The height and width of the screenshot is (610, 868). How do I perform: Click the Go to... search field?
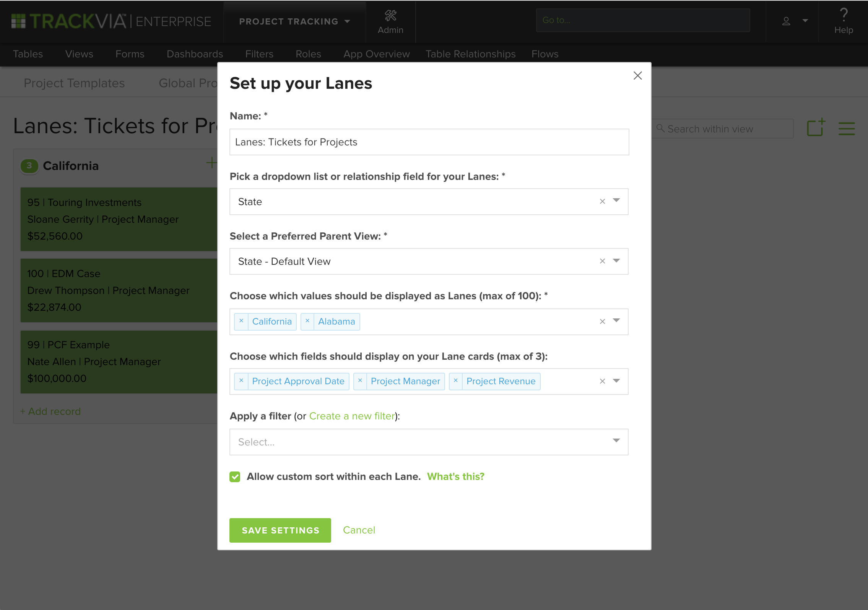click(643, 20)
